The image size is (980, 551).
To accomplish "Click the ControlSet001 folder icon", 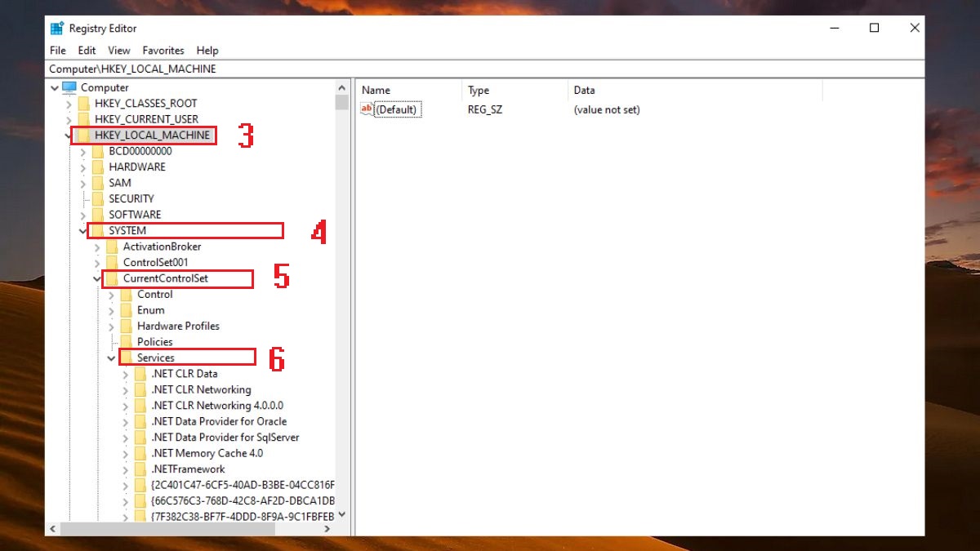I will tap(112, 262).
